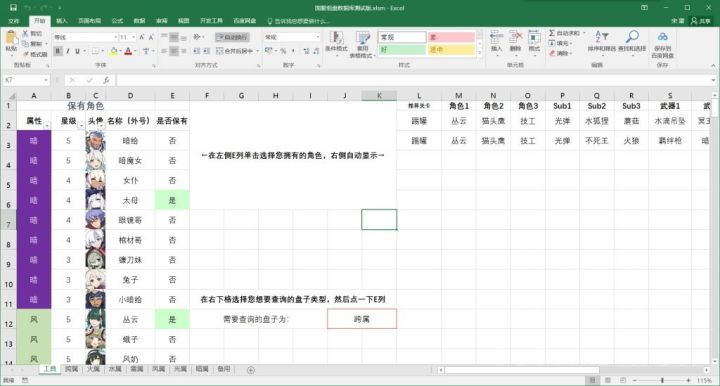Click the AutoSum sigma button
This screenshot has width=720, height=386.
[564, 33]
